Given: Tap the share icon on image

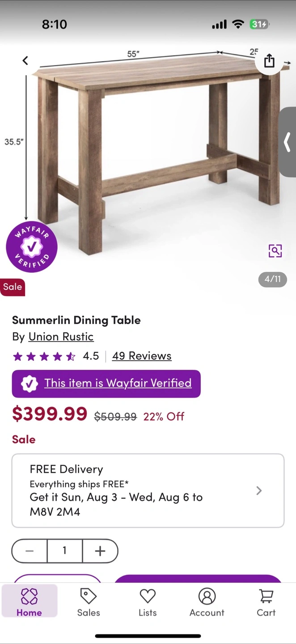Looking at the screenshot, I should click(269, 61).
